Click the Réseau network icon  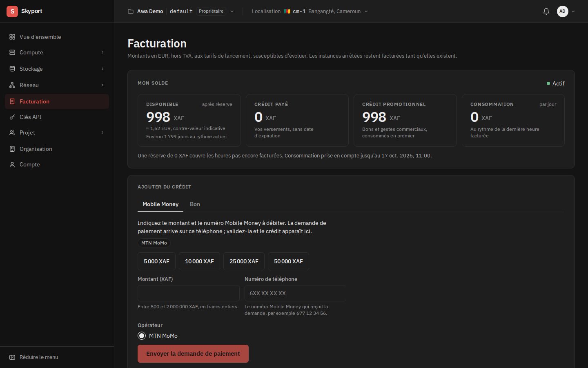pyautogui.click(x=12, y=85)
